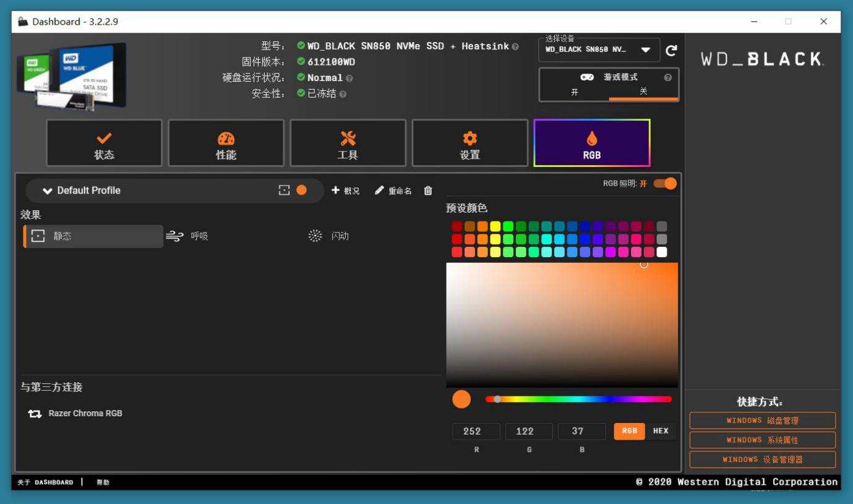Image resolution: width=853 pixels, height=504 pixels.
Task: Click the WD drives product image
Action: pyautogui.click(x=72, y=77)
